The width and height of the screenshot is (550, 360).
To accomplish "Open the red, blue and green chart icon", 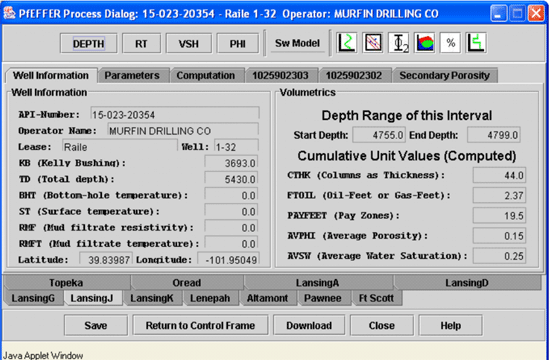I will (x=424, y=43).
